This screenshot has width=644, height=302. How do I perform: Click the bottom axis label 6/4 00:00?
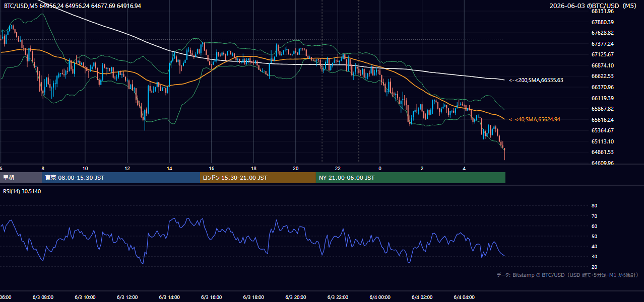pyautogui.click(x=380, y=297)
